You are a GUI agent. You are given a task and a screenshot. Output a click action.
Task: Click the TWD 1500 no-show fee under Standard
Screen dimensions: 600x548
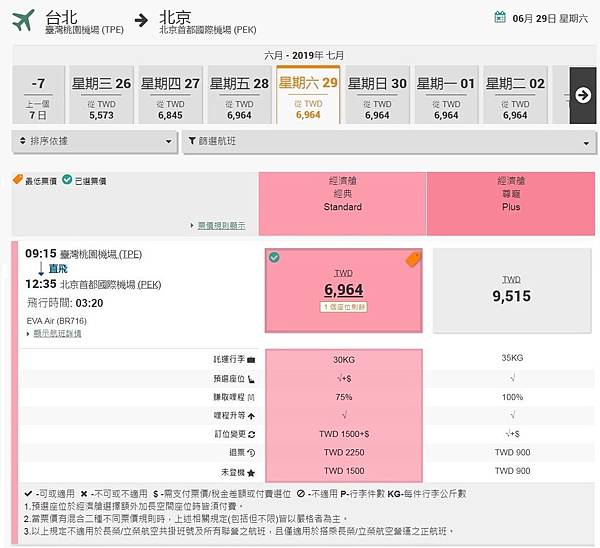coord(344,471)
